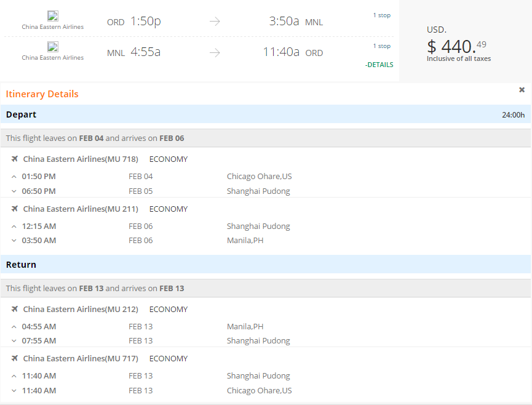Click the Return section header
The width and height of the screenshot is (532, 405).
click(266, 265)
